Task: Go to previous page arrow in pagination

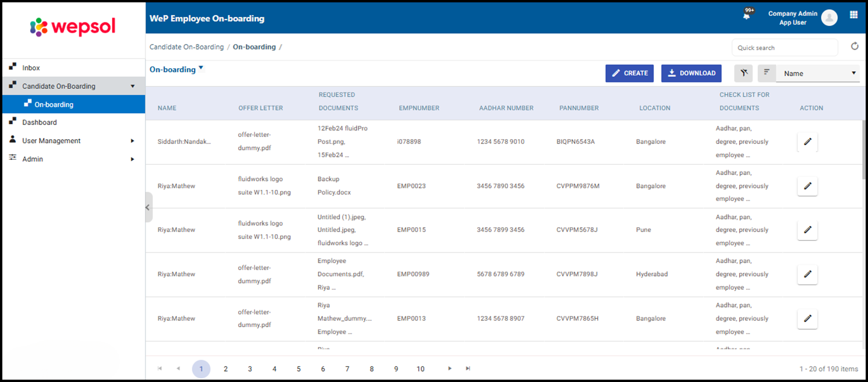Action: pos(178,368)
